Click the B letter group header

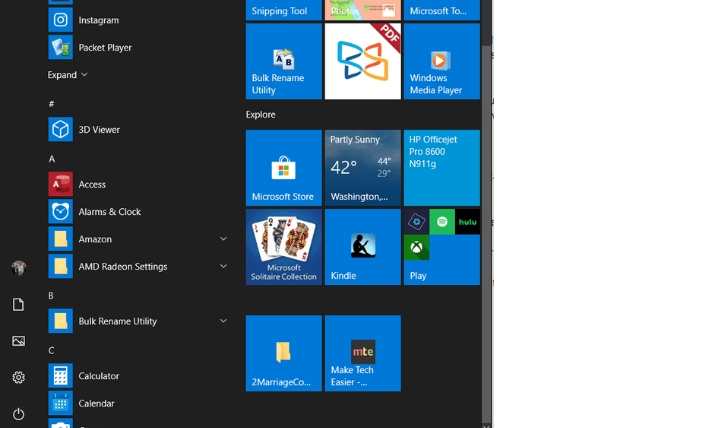pyautogui.click(x=51, y=296)
